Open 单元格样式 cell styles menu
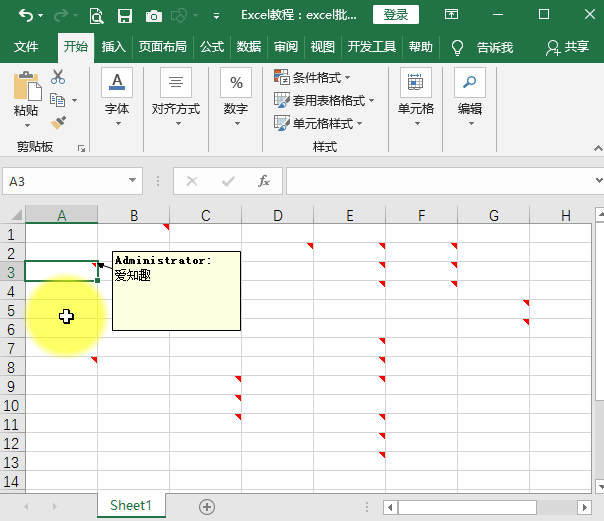This screenshot has height=521, width=604. tap(318, 124)
